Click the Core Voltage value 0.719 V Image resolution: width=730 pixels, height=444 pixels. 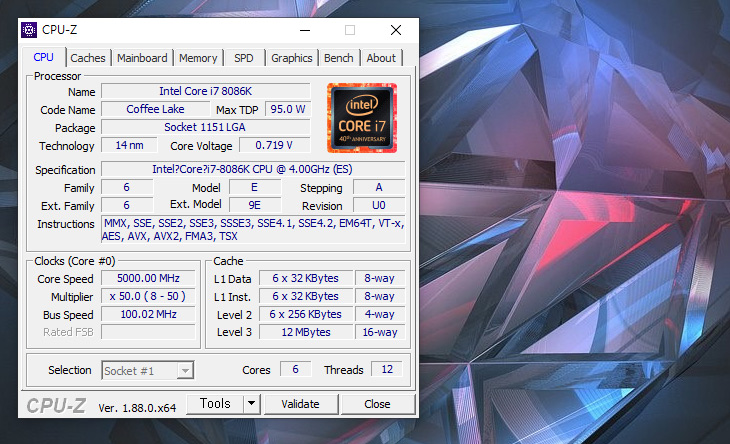point(274,145)
